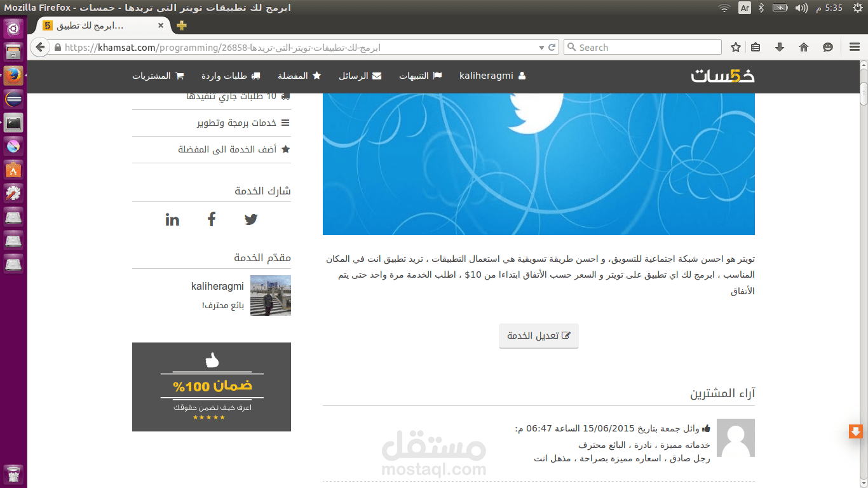This screenshot has width=868, height=488.
Task: Open the clock showing 5:35
Action: [x=829, y=8]
